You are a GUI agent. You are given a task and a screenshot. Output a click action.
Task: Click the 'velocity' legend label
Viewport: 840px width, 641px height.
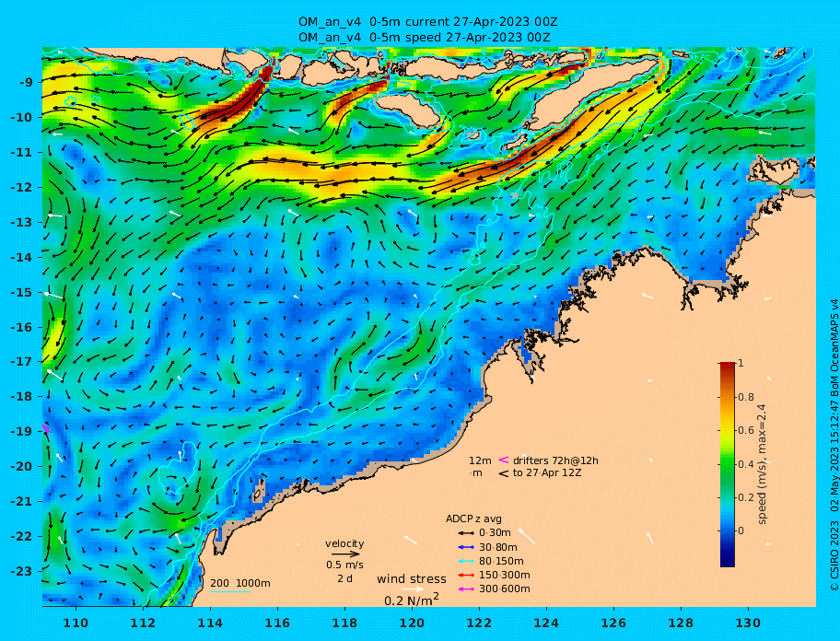coord(344,543)
